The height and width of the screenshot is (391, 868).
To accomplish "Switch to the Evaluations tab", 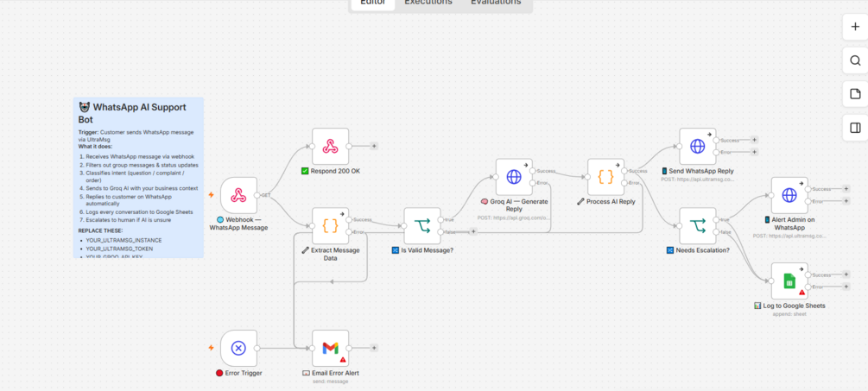I will (496, 3).
